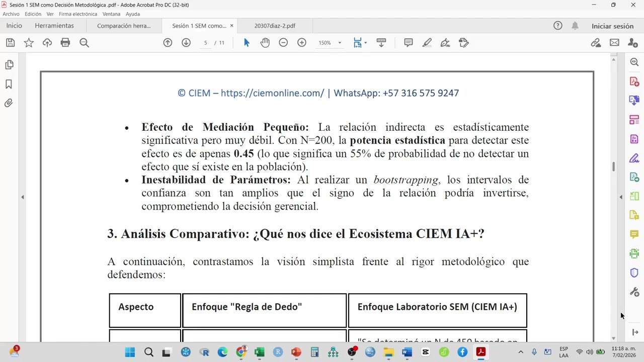Image resolution: width=644 pixels, height=362 pixels.
Task: Open the Ver menu
Action: point(50,14)
